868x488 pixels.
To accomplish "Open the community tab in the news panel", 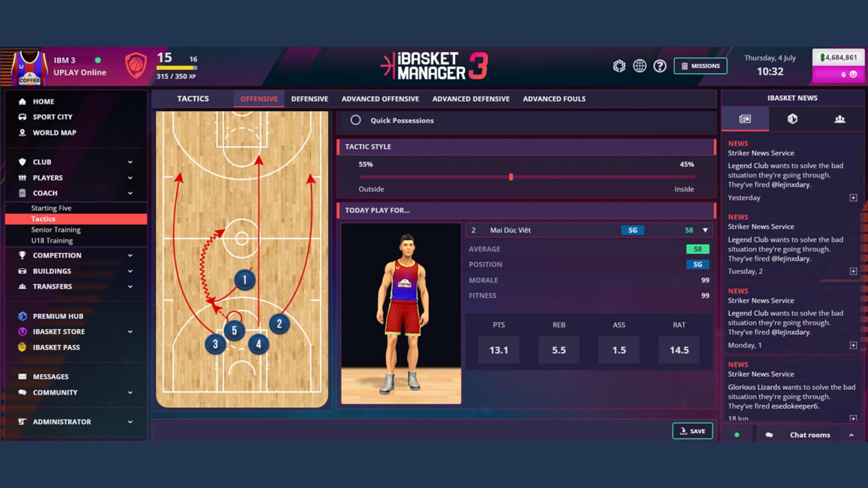I will click(840, 119).
